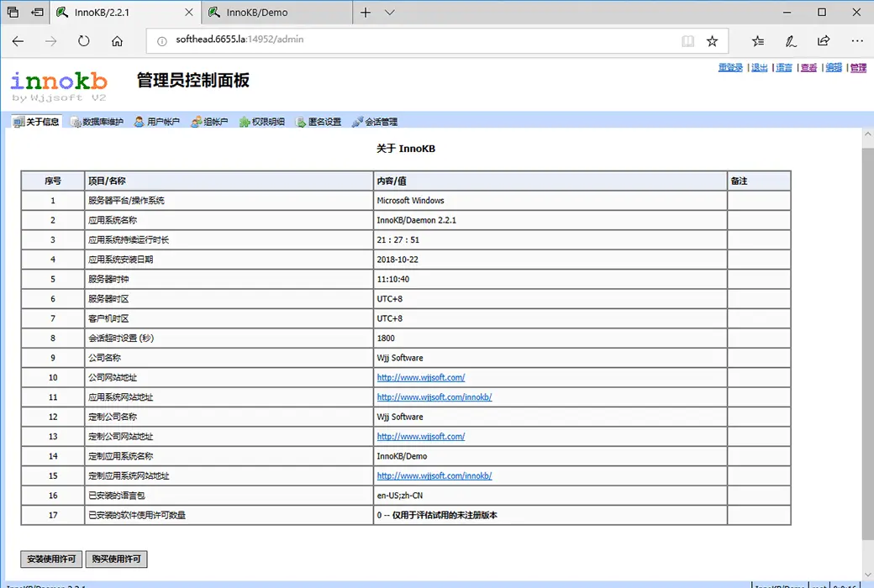This screenshot has width=874, height=588.
Task: Open the favorites hub
Action: point(757,40)
